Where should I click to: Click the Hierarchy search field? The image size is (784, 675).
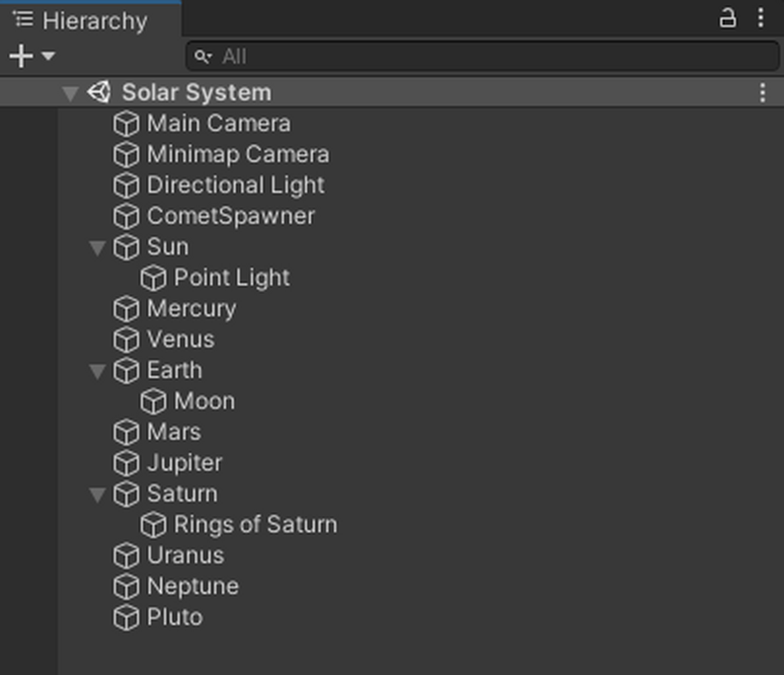click(482, 56)
